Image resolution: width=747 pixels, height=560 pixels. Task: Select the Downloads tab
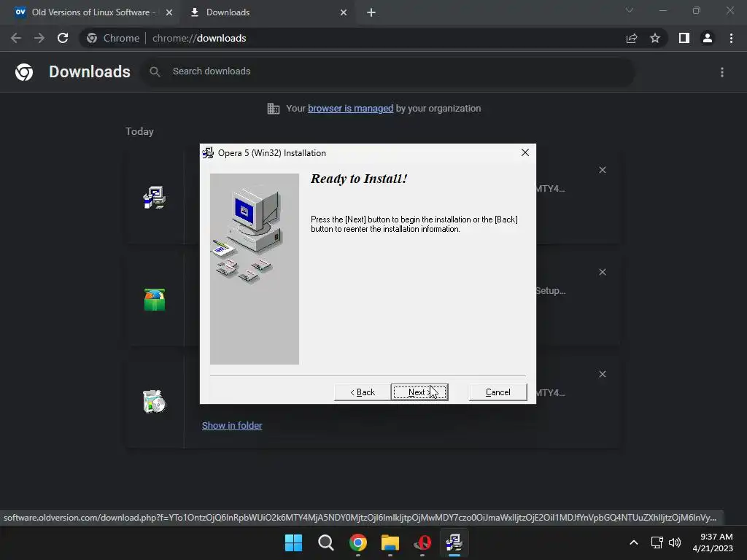pyautogui.click(x=267, y=12)
